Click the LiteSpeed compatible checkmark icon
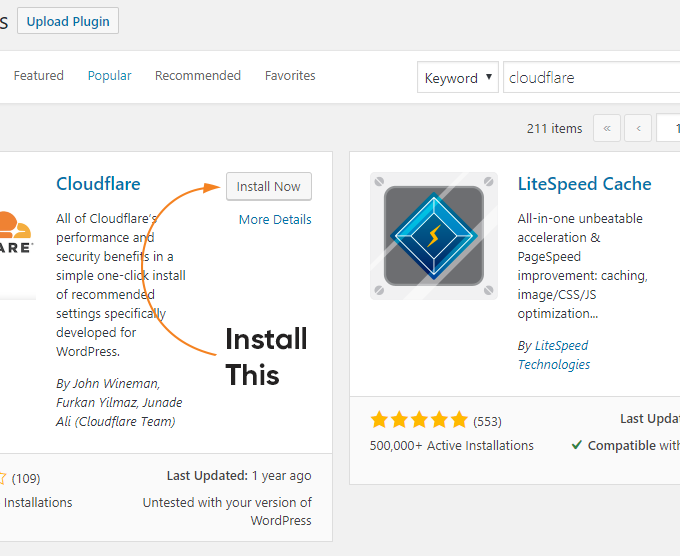This screenshot has width=680, height=556. click(x=577, y=445)
